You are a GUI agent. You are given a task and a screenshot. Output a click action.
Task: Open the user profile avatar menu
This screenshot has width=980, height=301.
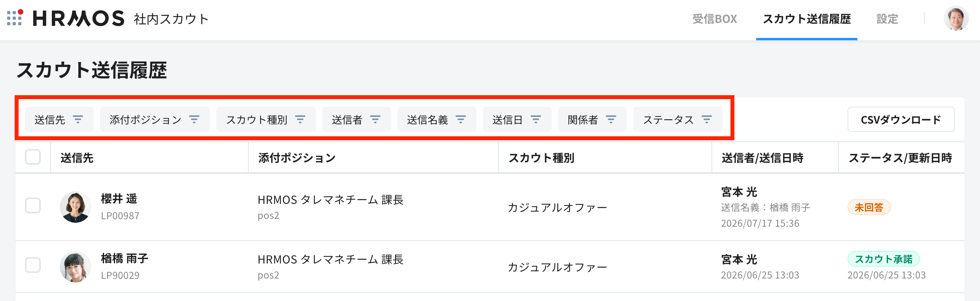pyautogui.click(x=956, y=19)
